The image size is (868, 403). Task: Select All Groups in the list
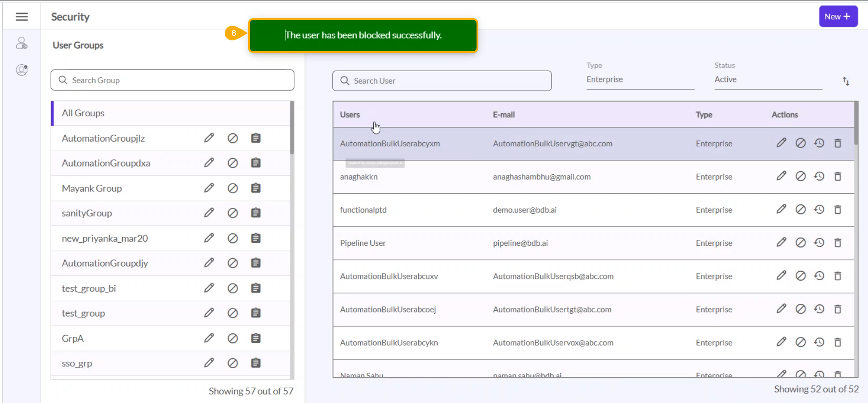(83, 113)
